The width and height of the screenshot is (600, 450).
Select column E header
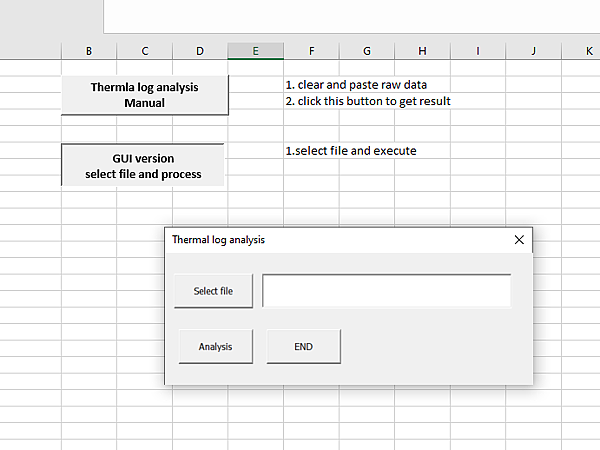pos(255,51)
